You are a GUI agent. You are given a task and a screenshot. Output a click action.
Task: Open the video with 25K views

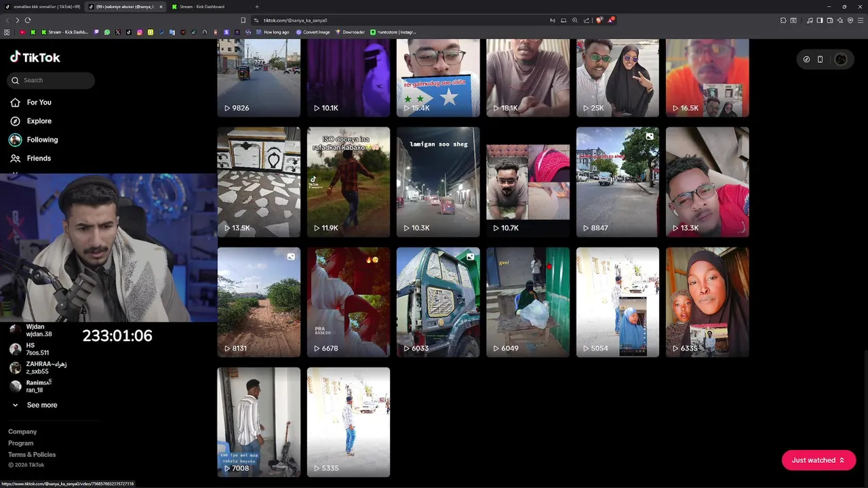[x=617, y=77]
